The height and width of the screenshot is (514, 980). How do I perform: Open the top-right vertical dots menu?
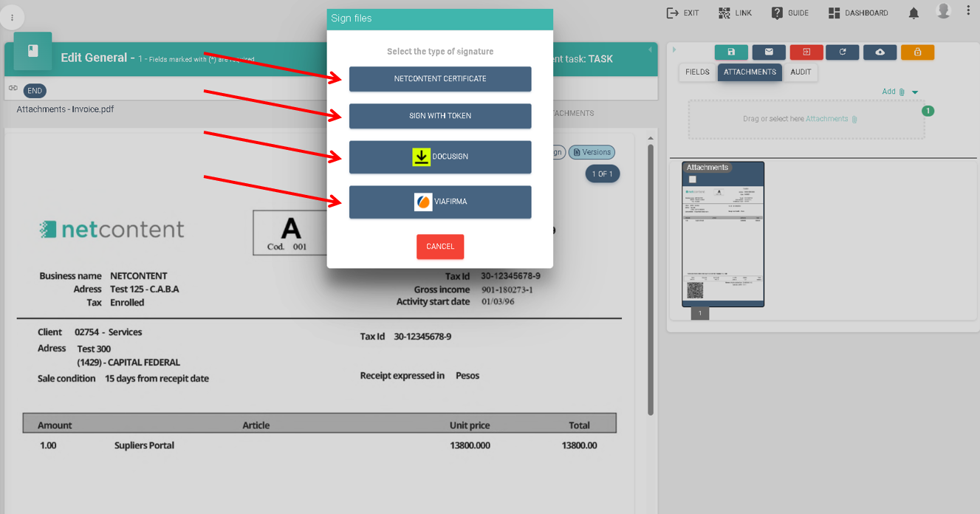tap(968, 11)
